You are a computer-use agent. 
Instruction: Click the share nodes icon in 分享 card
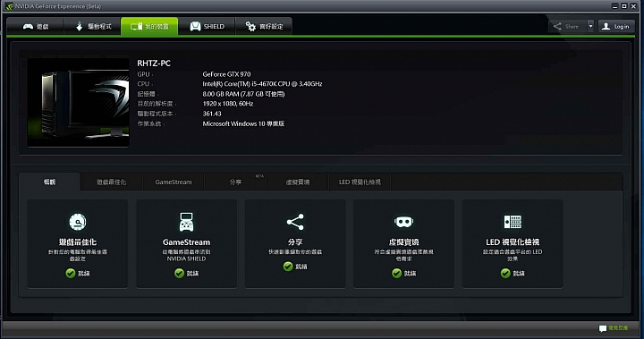coord(295,222)
